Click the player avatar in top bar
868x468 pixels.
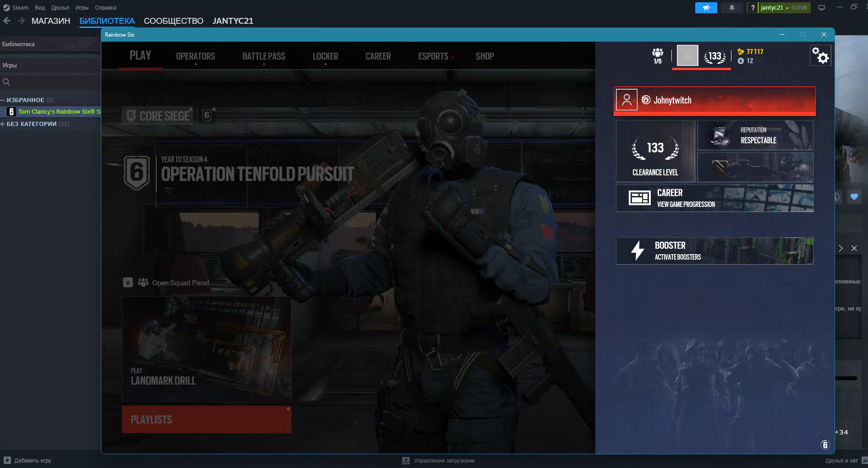coord(687,56)
